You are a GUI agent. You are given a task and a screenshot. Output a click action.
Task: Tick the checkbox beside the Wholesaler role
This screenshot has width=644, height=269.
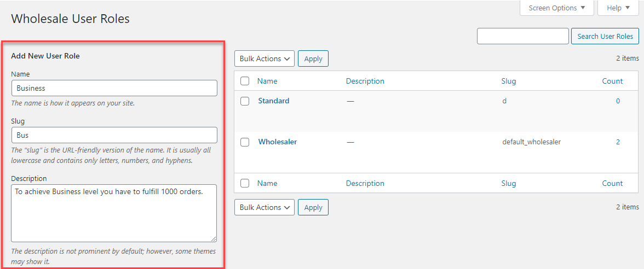[245, 142]
